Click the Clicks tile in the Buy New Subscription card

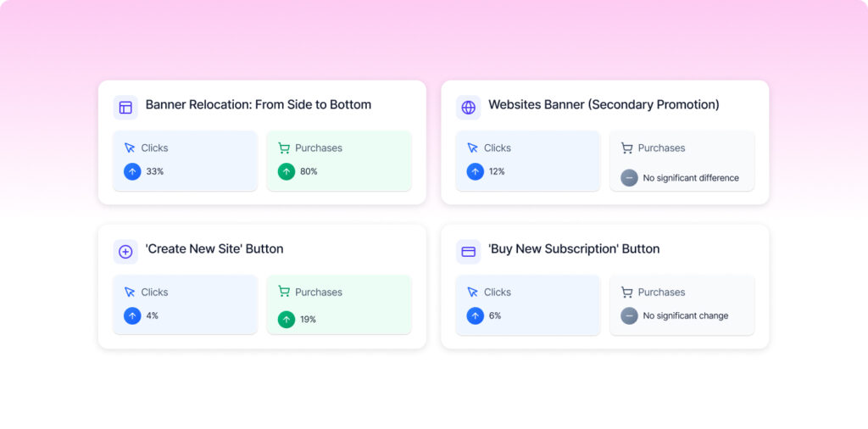tap(527, 304)
